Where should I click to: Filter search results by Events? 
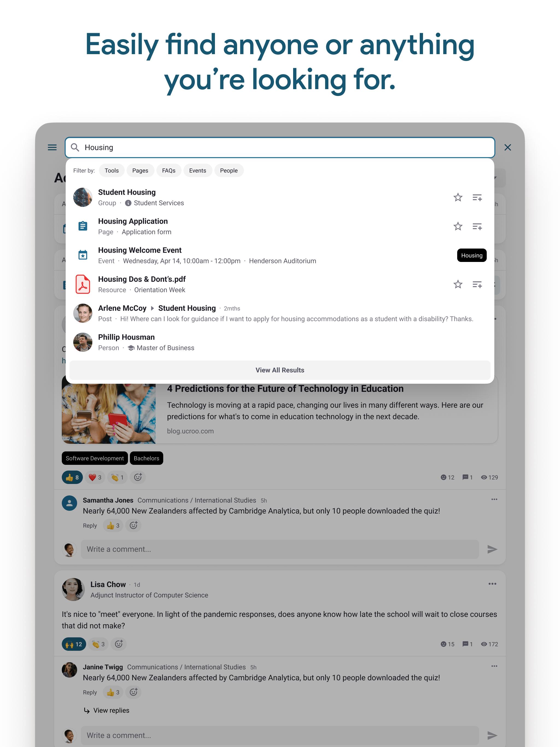coord(197,171)
